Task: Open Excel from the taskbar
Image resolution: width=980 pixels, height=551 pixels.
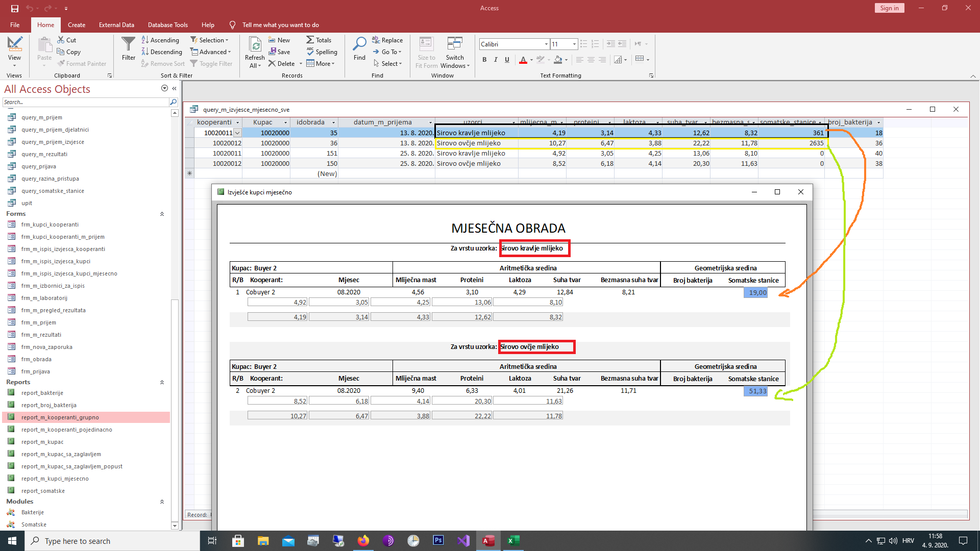Action: click(x=513, y=541)
